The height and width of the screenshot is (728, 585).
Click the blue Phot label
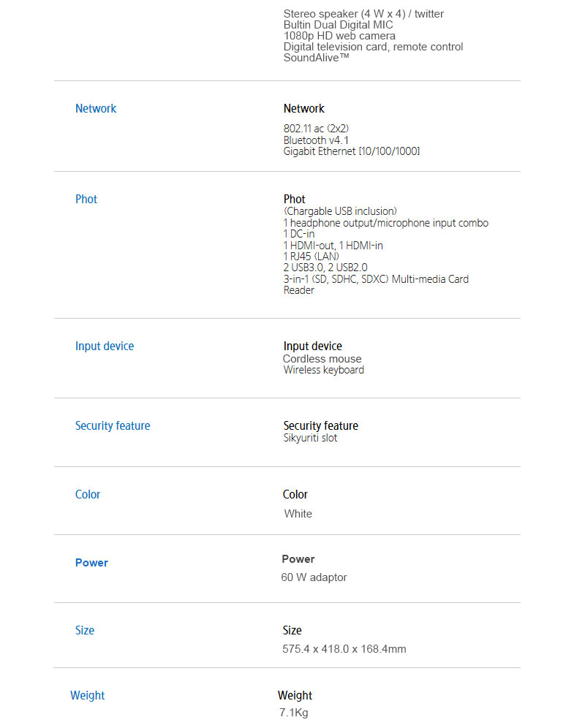click(86, 199)
